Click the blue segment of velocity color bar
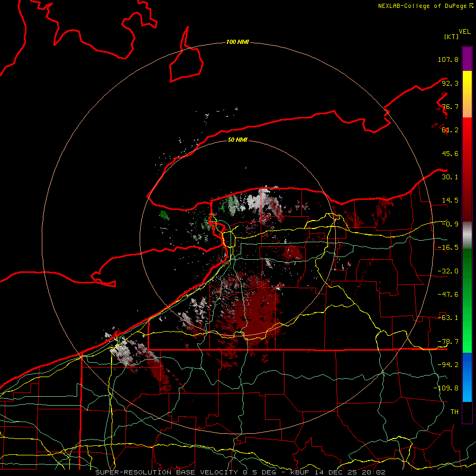The height and width of the screenshot is (476, 476). 467,377
